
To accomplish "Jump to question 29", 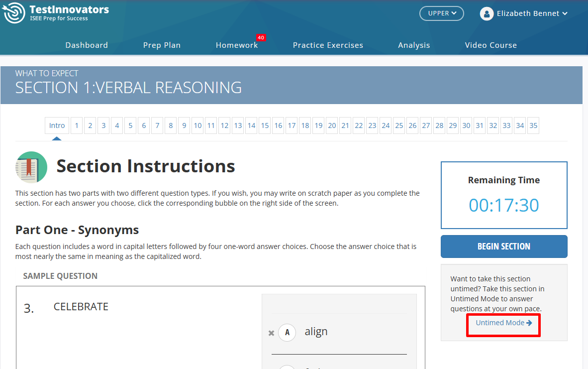I will click(x=453, y=125).
